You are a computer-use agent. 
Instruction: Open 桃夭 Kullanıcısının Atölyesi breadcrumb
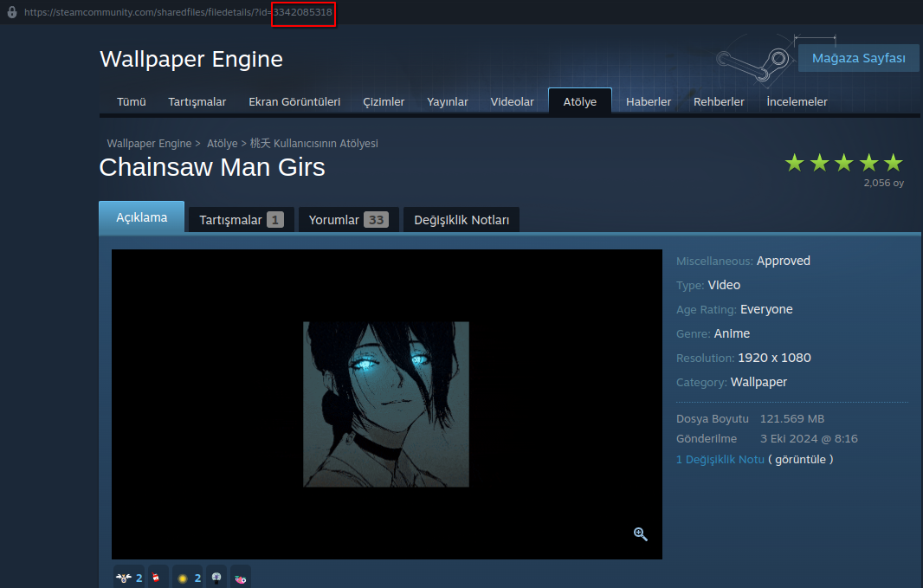click(313, 144)
